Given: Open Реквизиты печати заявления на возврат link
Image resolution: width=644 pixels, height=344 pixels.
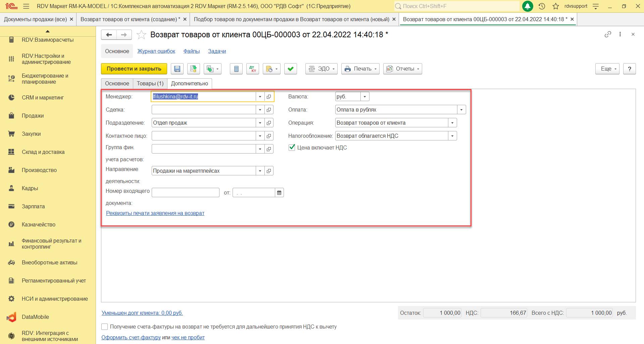Looking at the screenshot, I should (155, 213).
